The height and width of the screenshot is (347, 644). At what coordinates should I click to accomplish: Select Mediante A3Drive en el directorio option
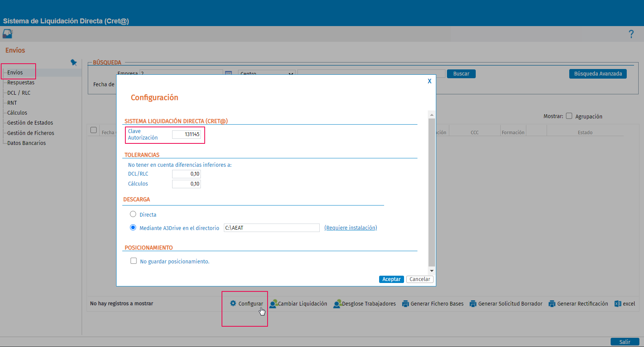[x=133, y=227]
